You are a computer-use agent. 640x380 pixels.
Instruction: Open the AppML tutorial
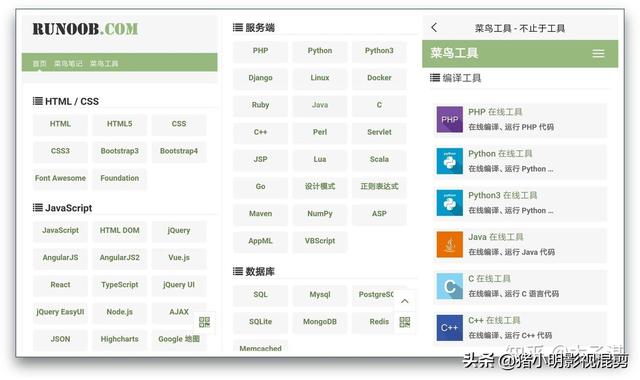(x=260, y=241)
